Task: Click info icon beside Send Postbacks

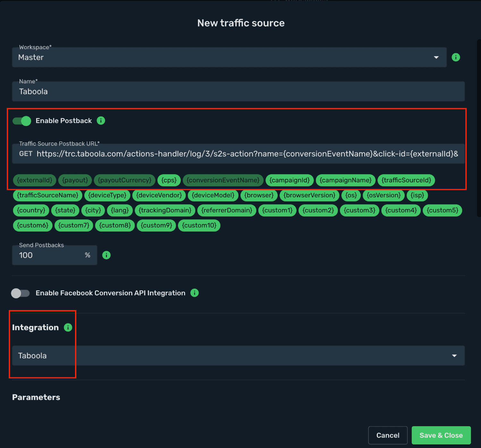Action: coord(106,255)
